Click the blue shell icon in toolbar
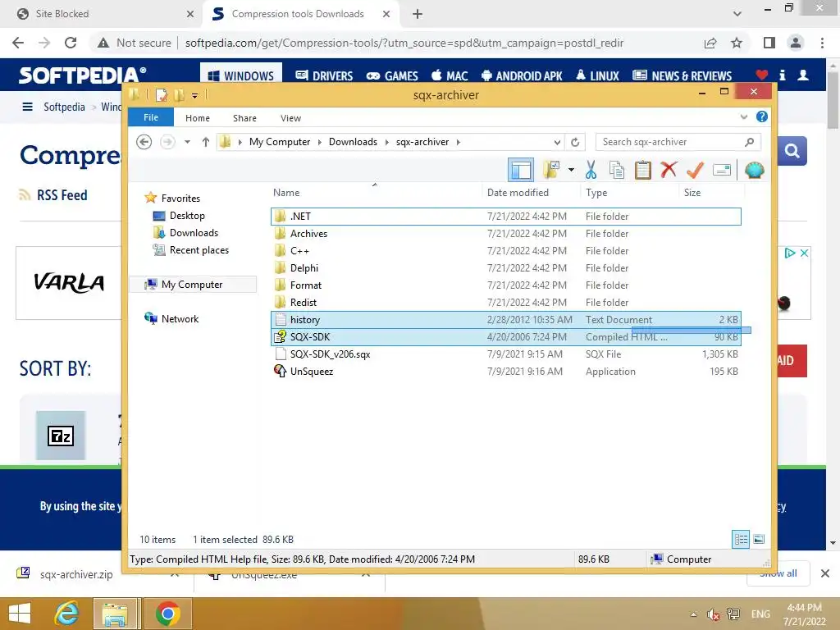The image size is (840, 630). click(x=755, y=171)
